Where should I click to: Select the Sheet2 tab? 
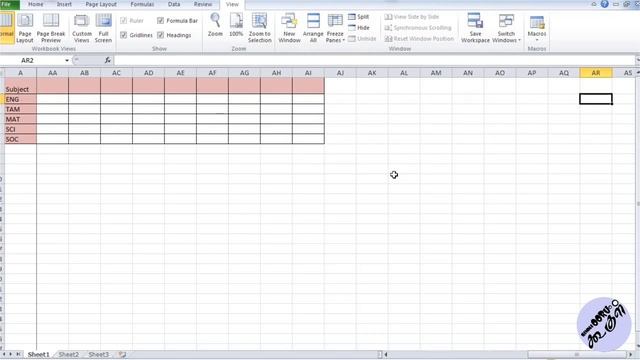(69, 354)
